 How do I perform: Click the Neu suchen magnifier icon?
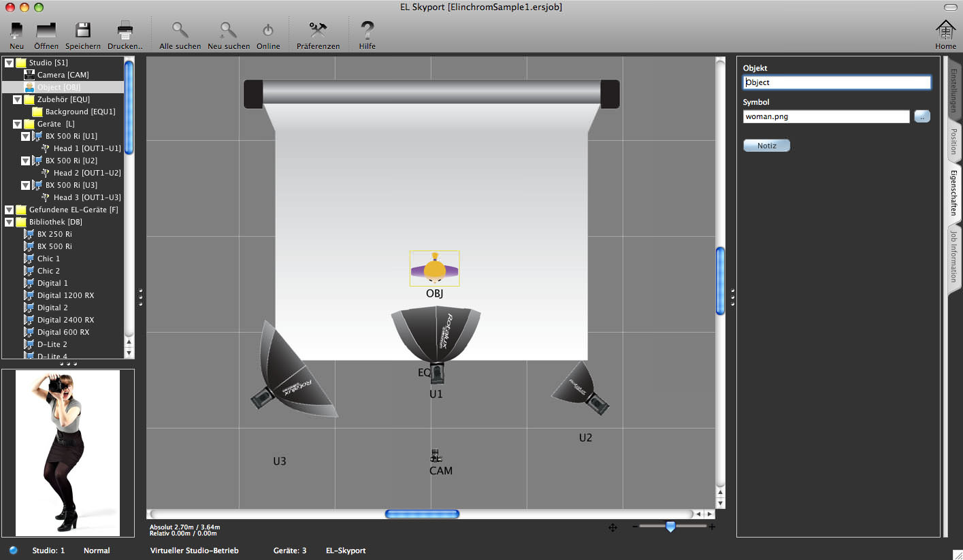[228, 31]
